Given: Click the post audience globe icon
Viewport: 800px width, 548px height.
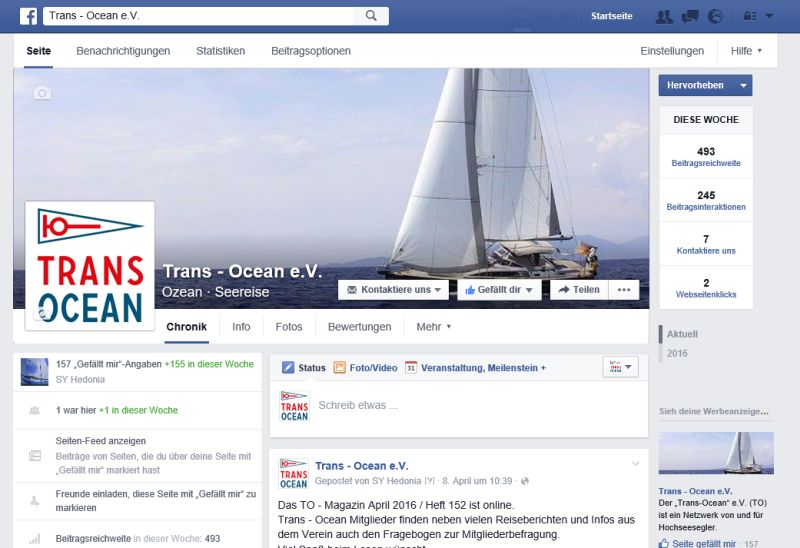Looking at the screenshot, I should [524, 481].
